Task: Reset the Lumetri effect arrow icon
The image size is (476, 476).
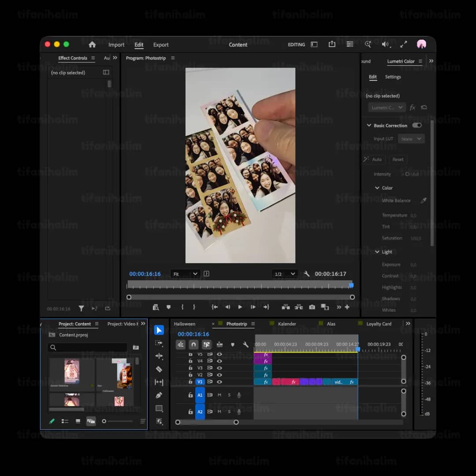Action: tap(424, 107)
